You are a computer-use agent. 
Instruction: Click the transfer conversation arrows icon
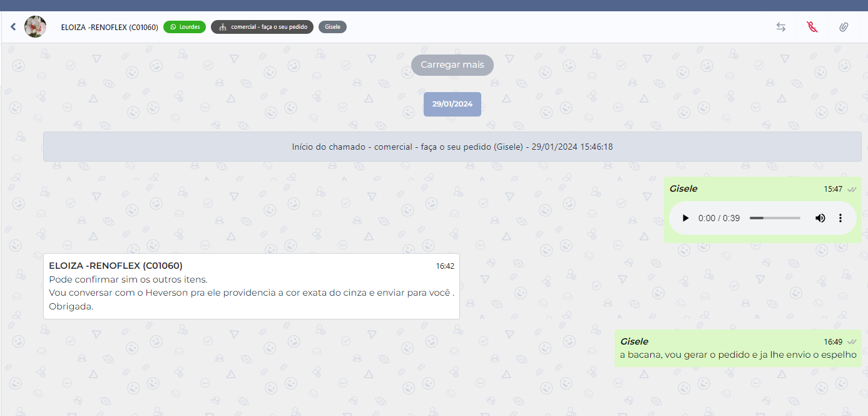tap(781, 27)
